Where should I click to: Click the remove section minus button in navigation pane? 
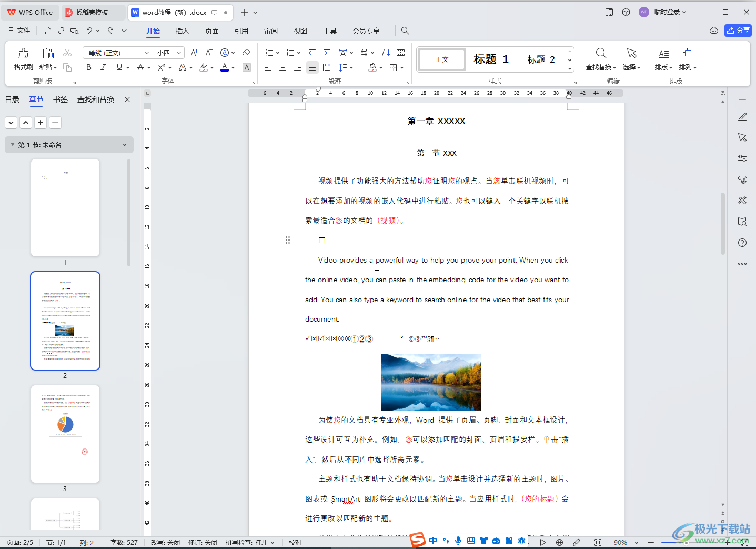tap(55, 123)
